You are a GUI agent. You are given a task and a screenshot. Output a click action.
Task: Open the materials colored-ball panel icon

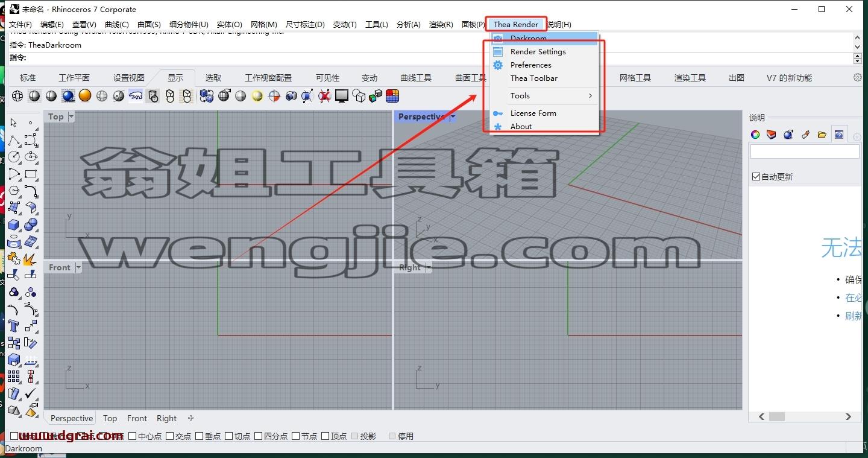point(755,135)
